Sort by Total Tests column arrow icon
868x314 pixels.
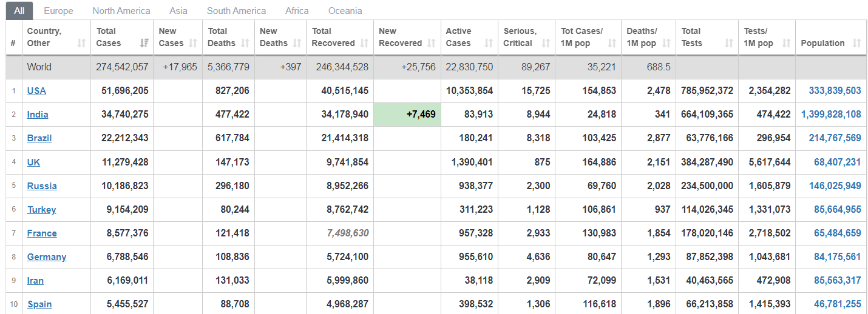(x=729, y=43)
